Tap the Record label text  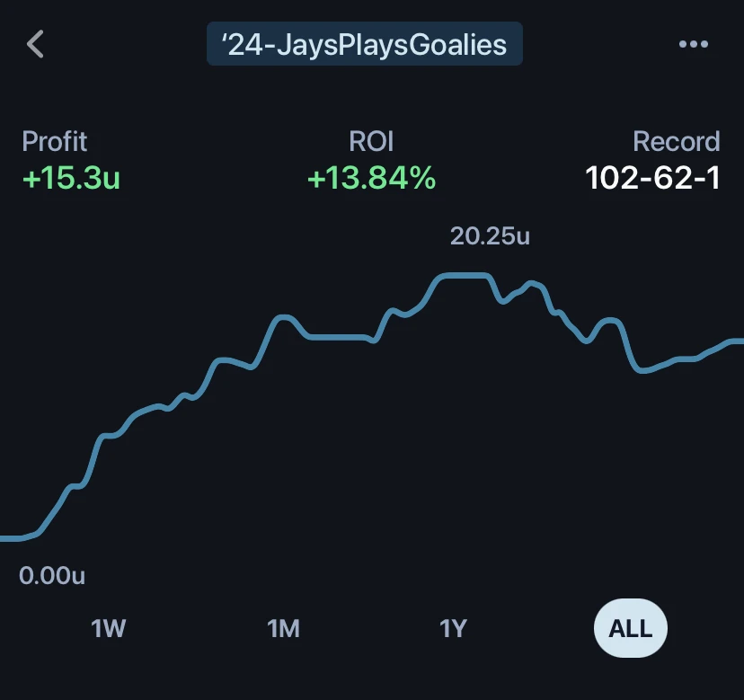(x=677, y=141)
